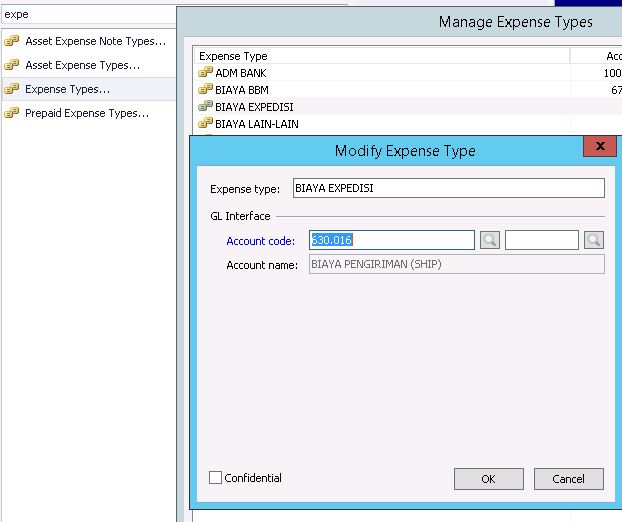The image size is (622, 522).
Task: Click the ADM BANK row icon
Action: [x=206, y=73]
